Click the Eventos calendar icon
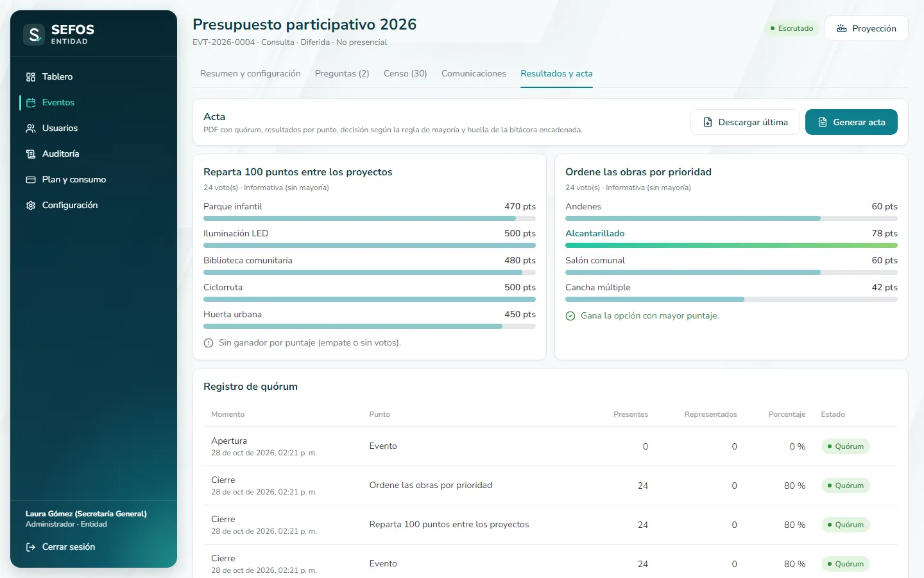The image size is (924, 578). point(31,103)
